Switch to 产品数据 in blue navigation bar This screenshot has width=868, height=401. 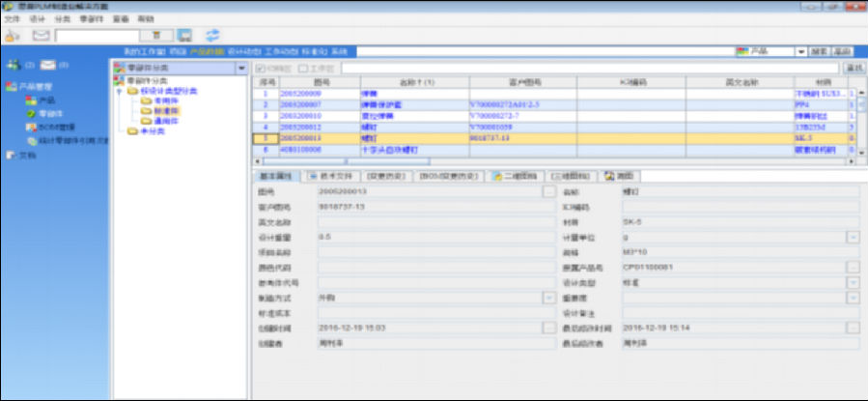coord(207,51)
